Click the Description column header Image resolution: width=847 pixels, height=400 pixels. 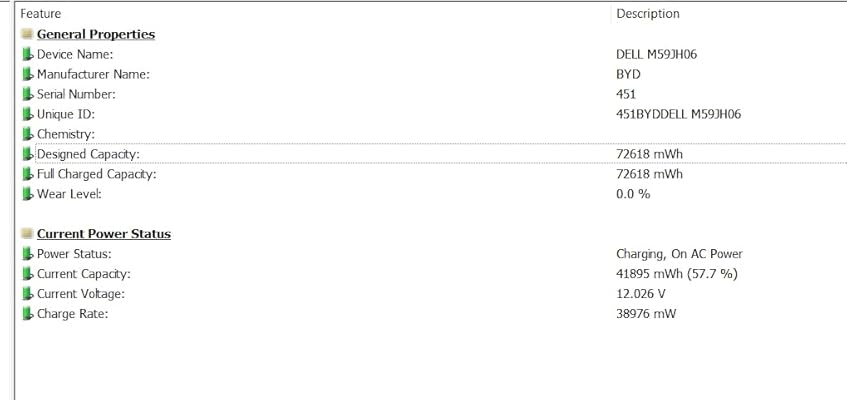647,14
